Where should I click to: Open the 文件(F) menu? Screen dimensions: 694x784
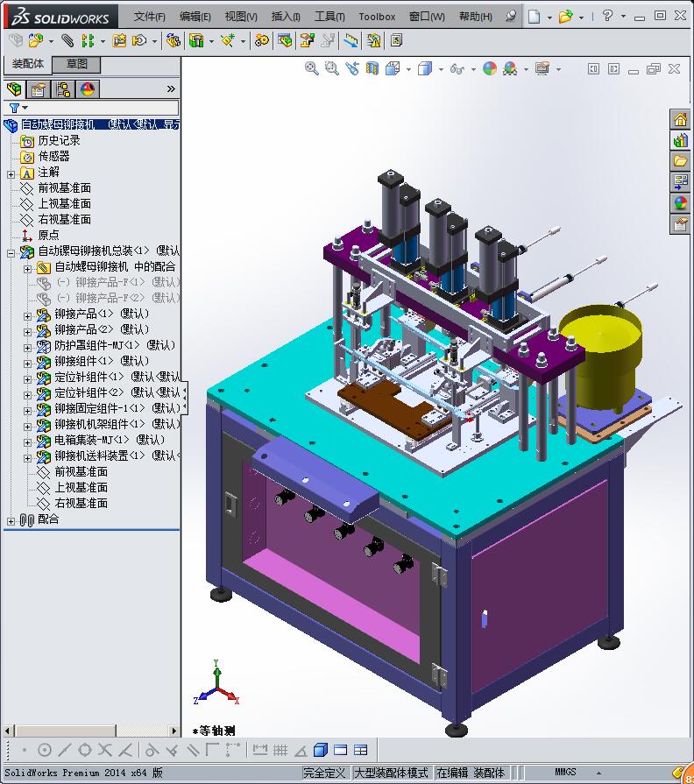point(149,17)
